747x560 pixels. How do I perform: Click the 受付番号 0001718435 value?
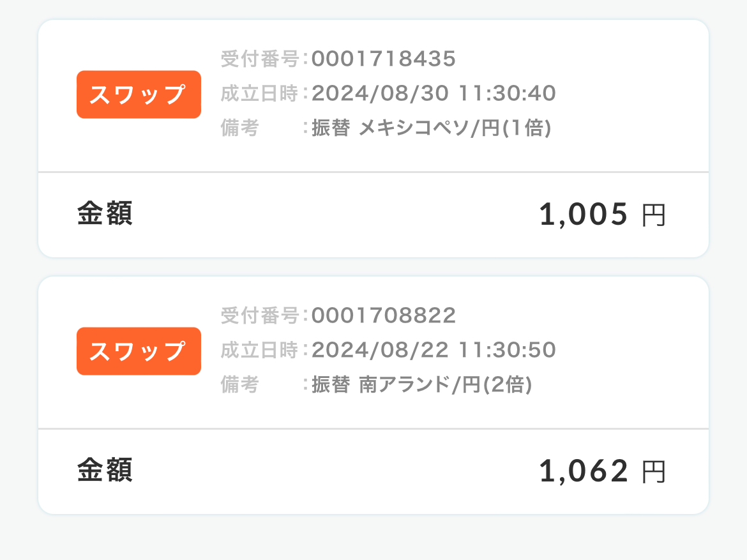(384, 59)
